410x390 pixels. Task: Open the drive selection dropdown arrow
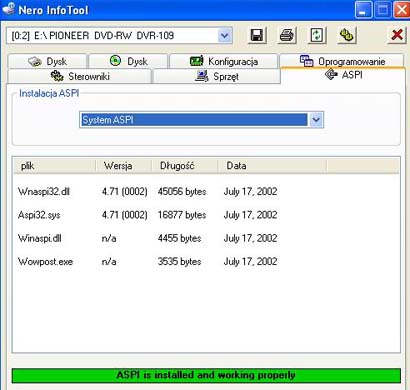(x=225, y=35)
